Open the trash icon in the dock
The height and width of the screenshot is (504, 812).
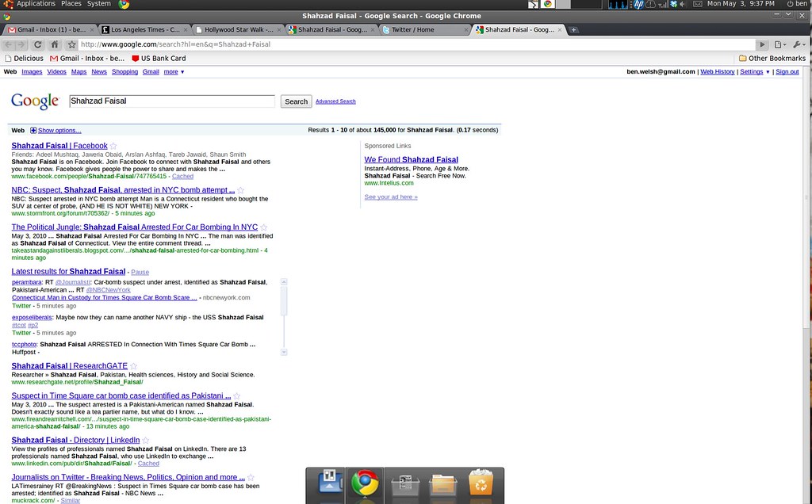click(481, 483)
